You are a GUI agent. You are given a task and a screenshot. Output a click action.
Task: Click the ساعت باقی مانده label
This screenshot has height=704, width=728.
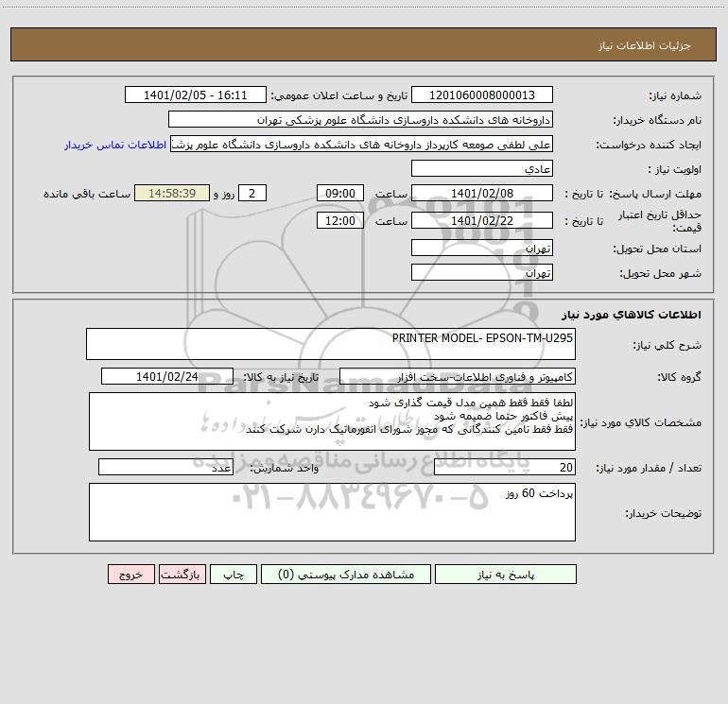pos(87,194)
